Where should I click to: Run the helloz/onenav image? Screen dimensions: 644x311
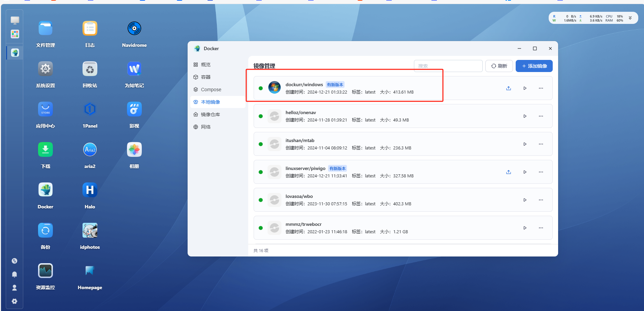tap(525, 116)
